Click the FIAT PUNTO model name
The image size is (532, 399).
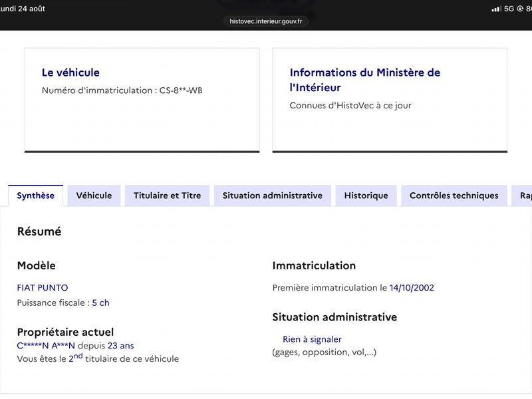point(43,288)
